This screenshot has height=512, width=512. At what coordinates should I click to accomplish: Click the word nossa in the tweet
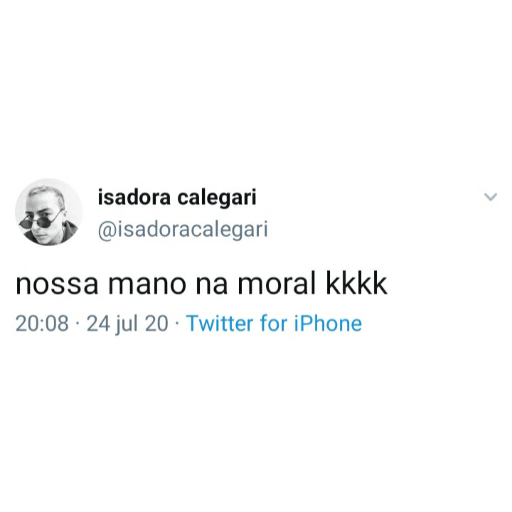click(x=57, y=287)
